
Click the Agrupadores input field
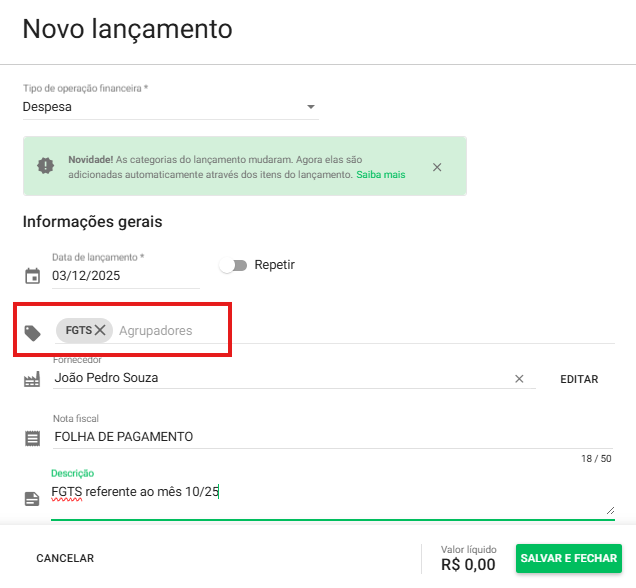pyautogui.click(x=300, y=330)
